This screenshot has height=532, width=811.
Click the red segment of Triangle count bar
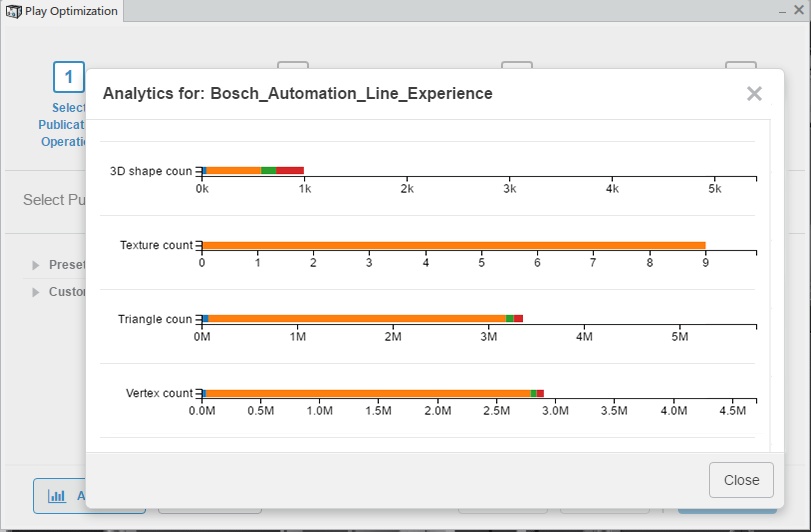[518, 318]
